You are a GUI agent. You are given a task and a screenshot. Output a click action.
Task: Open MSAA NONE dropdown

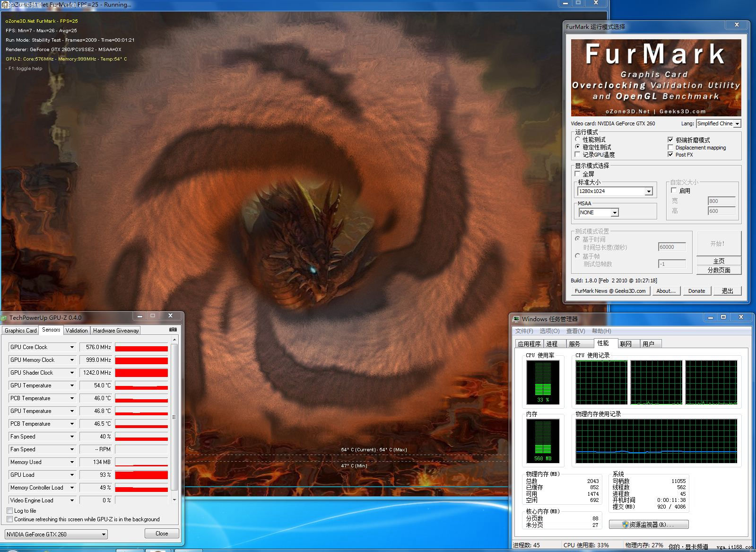(615, 212)
